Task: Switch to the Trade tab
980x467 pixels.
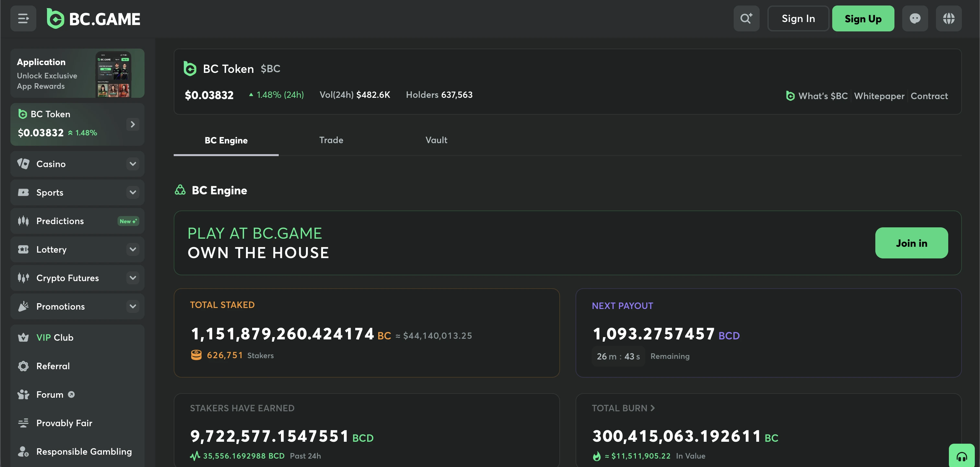Action: (x=331, y=140)
